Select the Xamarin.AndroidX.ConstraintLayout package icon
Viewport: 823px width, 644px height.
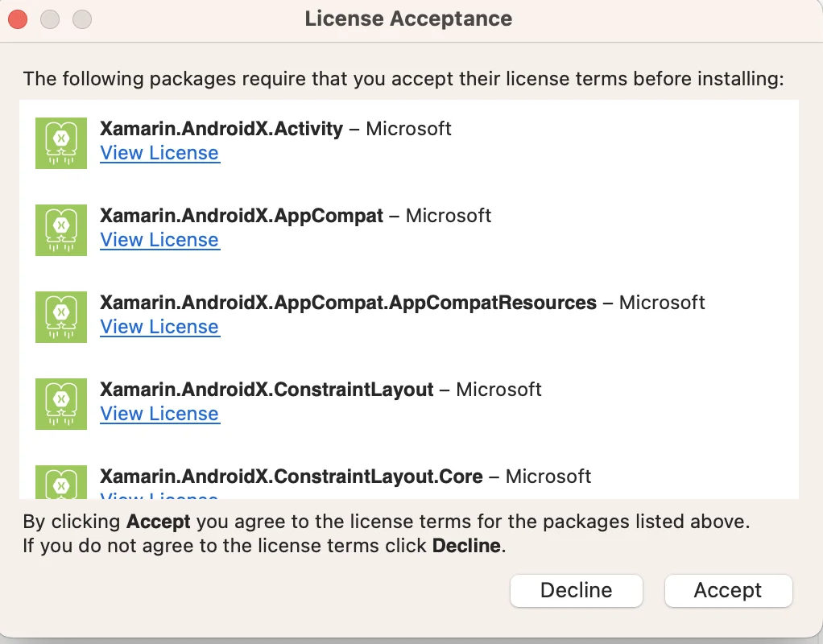coord(61,404)
